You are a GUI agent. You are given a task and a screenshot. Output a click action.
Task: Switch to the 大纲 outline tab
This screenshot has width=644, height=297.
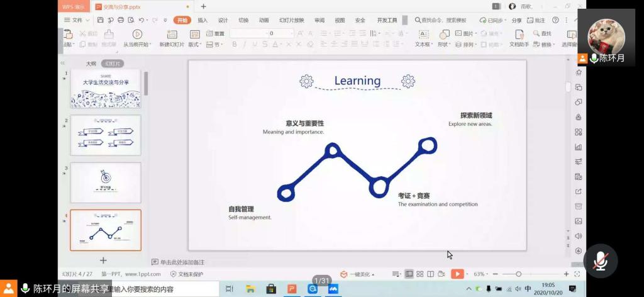tap(91, 64)
